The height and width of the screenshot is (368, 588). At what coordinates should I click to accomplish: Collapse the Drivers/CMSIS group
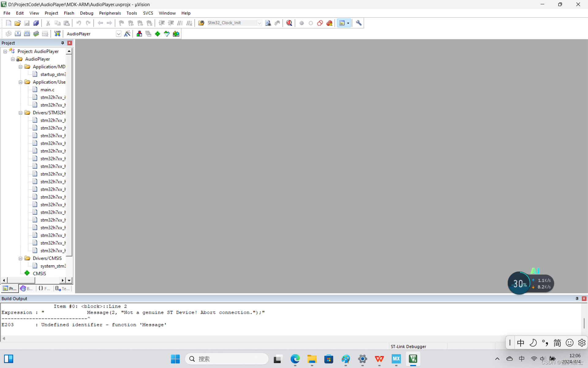(x=21, y=258)
